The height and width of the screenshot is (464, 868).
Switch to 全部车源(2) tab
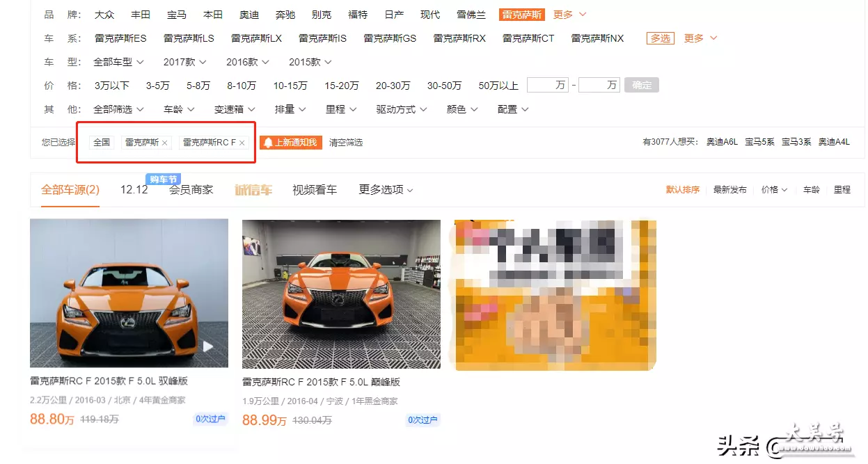[x=70, y=189]
